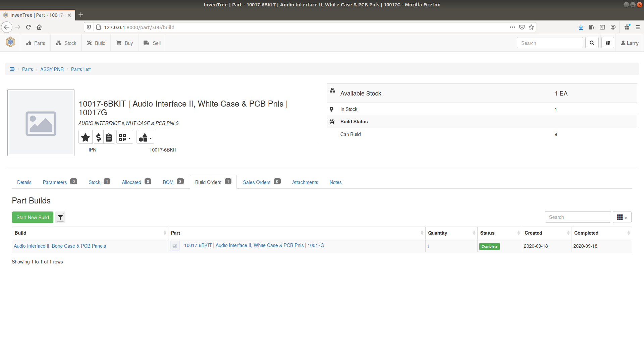Screen dimensions: 644x362
Task: Open the quick-view grid icon near Larry
Action: [x=607, y=43]
